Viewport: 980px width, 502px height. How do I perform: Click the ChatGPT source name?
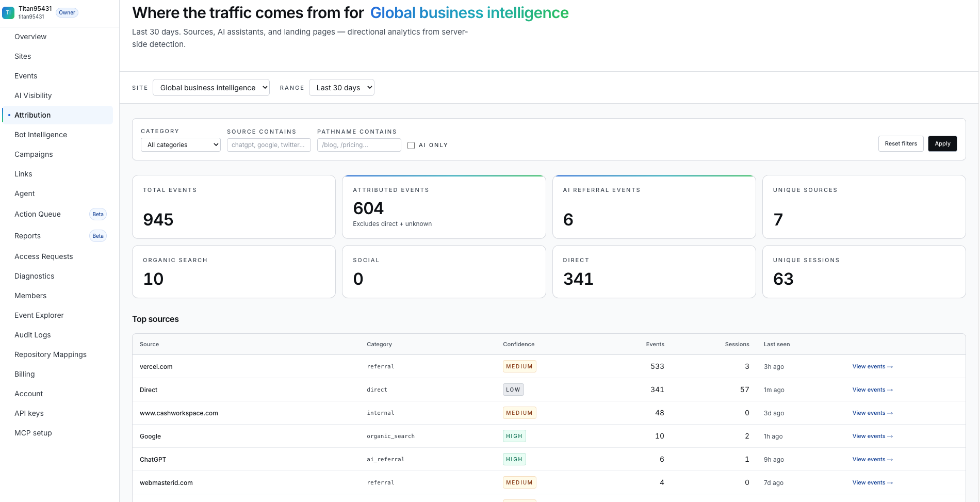pos(153,460)
